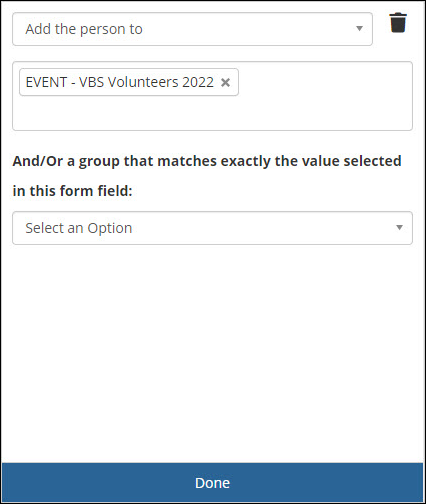The image size is (426, 504).
Task: Click the word 'EVENT' in the group chip
Action: tap(46, 82)
